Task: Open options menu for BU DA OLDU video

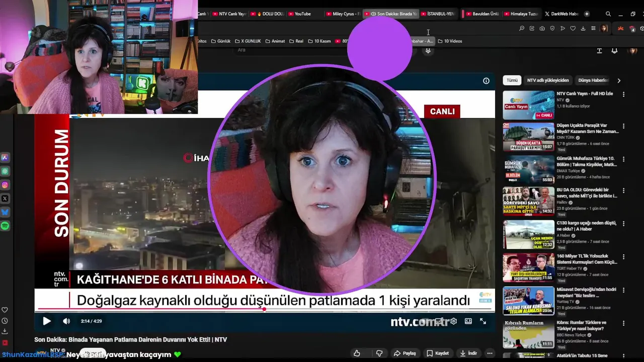Action: pos(624,191)
